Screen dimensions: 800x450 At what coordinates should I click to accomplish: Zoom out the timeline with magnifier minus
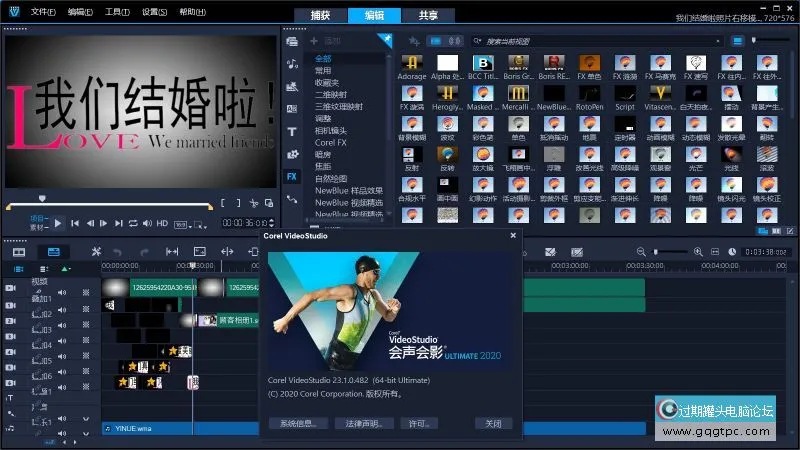(641, 252)
